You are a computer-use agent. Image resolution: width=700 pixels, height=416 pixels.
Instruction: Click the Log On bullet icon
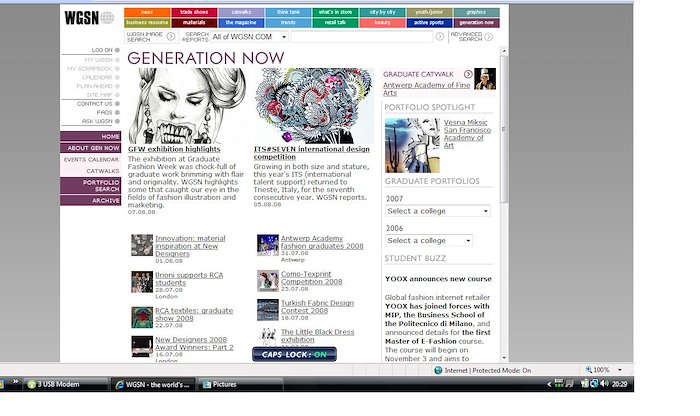click(117, 50)
